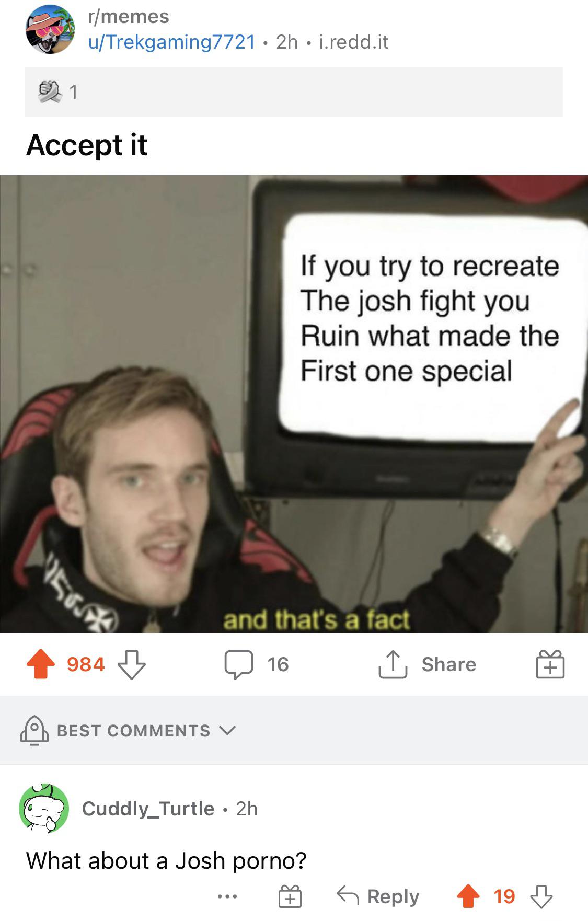This screenshot has height=921, width=588.
Task: Downvote the Accept it post
Action: 131,664
